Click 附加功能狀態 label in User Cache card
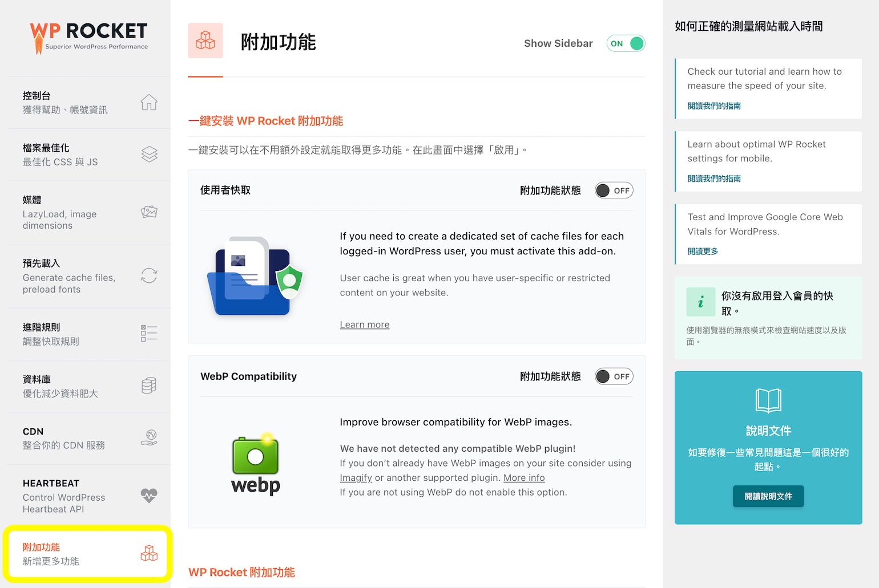 pos(550,190)
